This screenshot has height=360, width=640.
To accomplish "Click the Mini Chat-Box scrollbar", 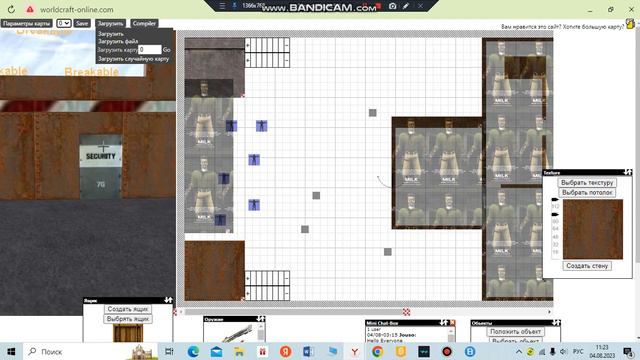I will (x=451, y=334).
